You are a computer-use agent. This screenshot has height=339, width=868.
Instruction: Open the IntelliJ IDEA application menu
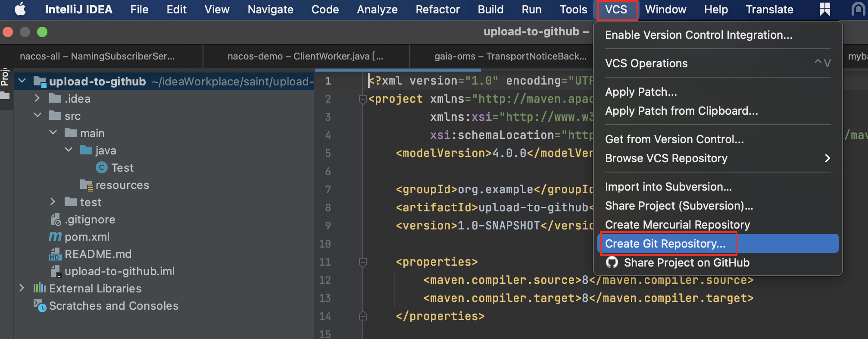click(x=78, y=9)
